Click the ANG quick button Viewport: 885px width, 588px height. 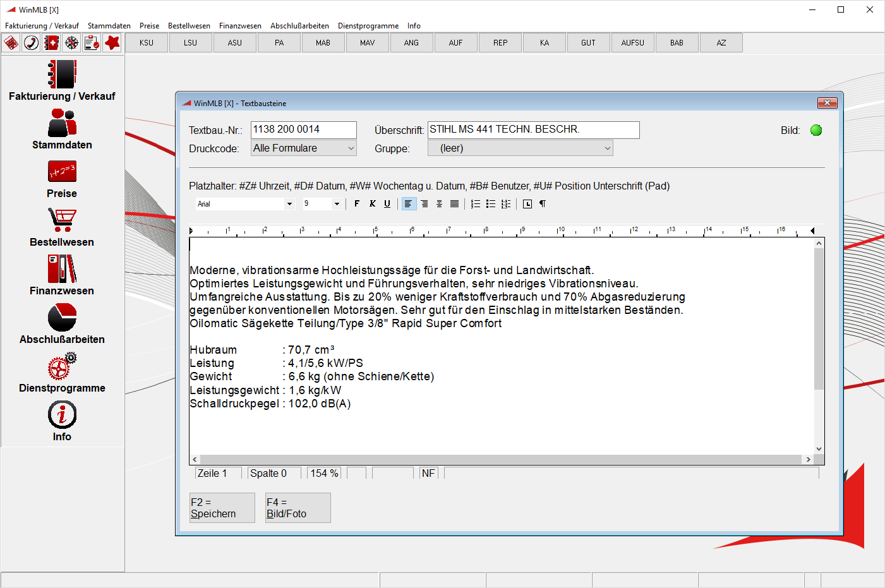click(412, 43)
